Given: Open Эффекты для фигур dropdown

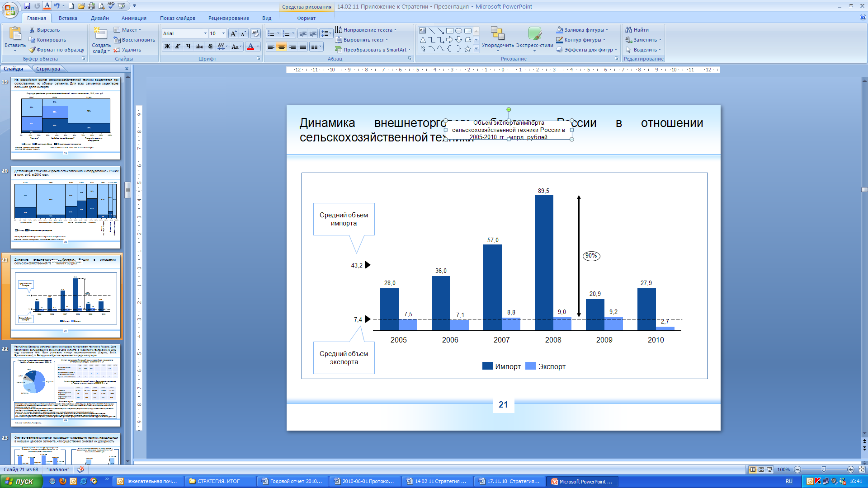Looking at the screenshot, I should click(587, 50).
